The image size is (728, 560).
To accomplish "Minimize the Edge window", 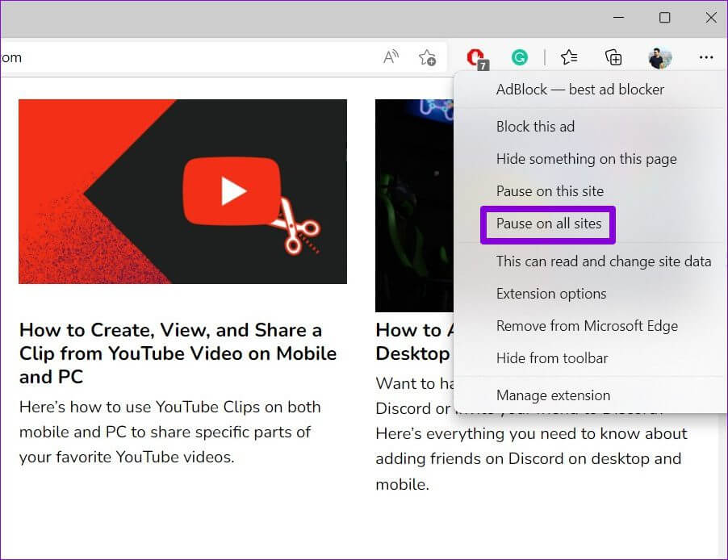I will pyautogui.click(x=618, y=18).
